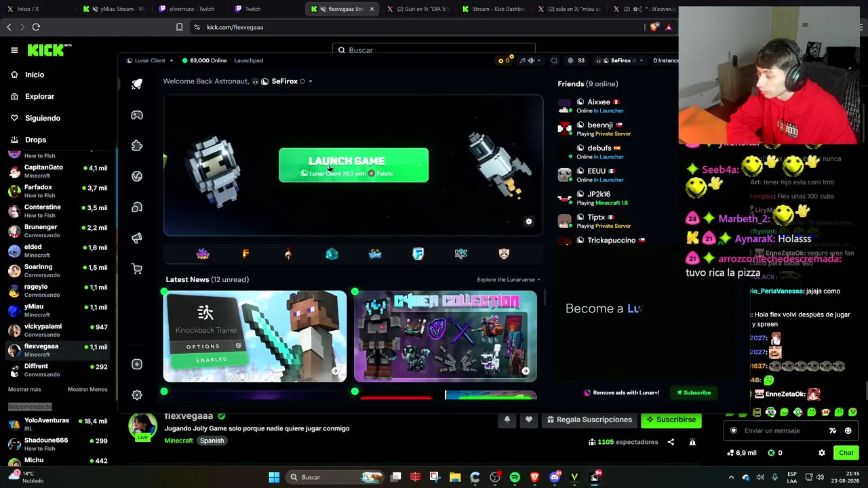This screenshot has height=488, width=868.
Task: Switch to the silverrruns Twitch tab
Action: click(190, 9)
